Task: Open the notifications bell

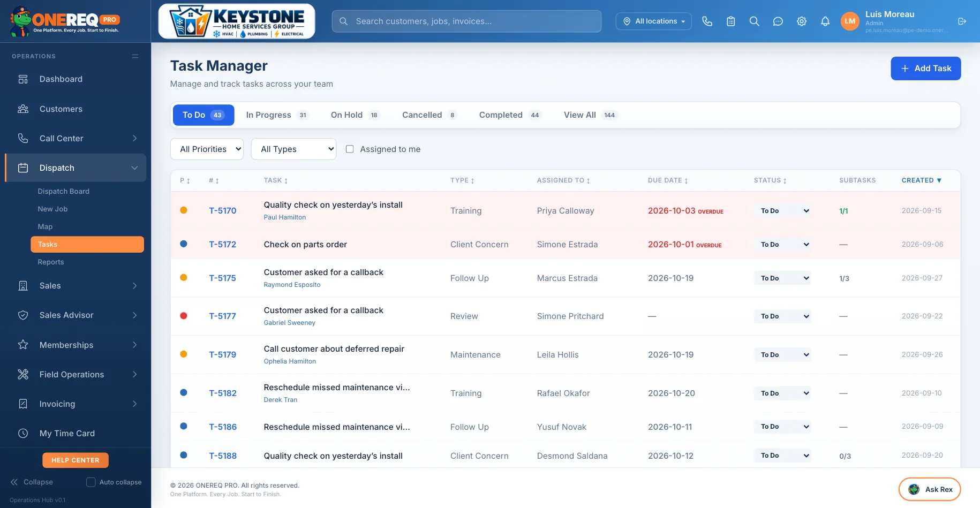Action: (825, 21)
